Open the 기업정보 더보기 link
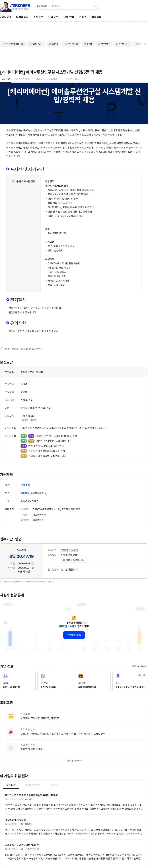148x868 pixels. pyautogui.click(x=139, y=667)
